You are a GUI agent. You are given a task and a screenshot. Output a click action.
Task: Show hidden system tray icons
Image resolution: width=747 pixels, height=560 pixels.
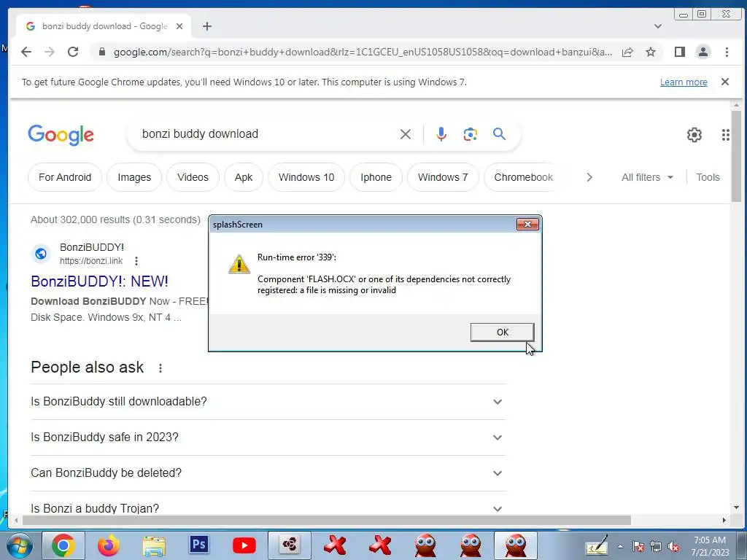click(x=620, y=546)
